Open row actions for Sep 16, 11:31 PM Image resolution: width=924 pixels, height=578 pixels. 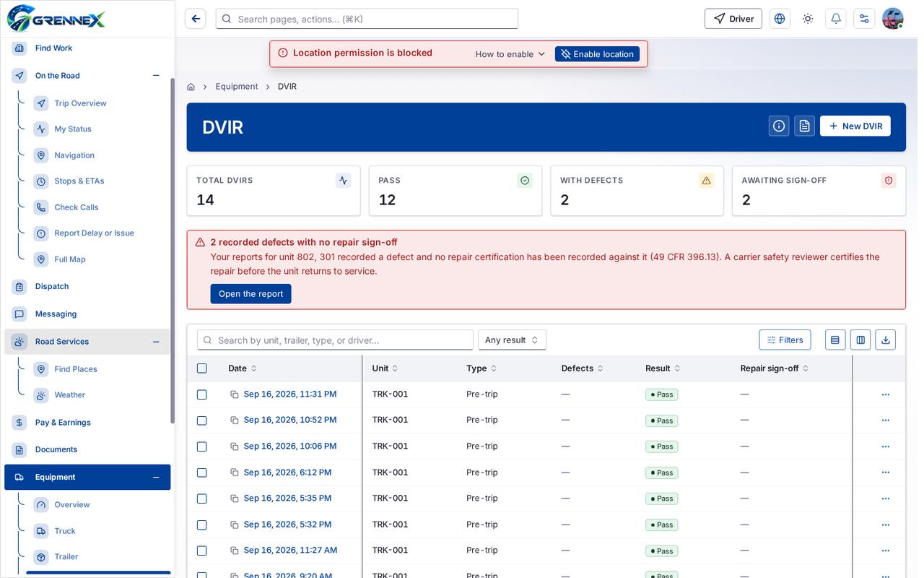coord(886,394)
